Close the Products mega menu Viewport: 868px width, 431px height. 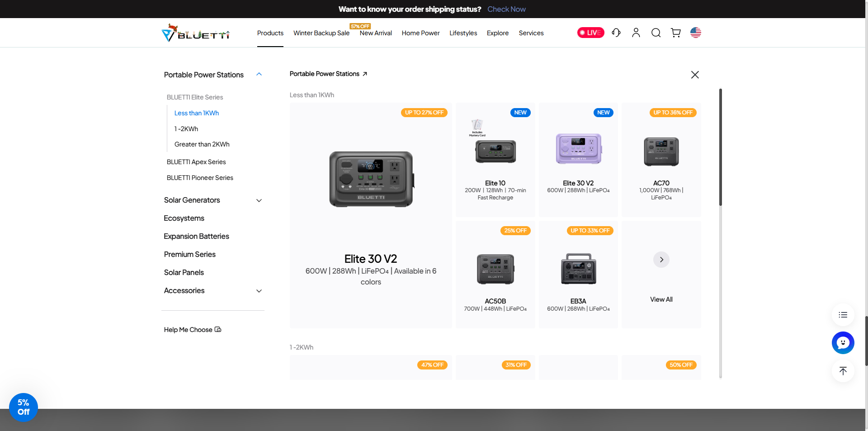tap(695, 75)
